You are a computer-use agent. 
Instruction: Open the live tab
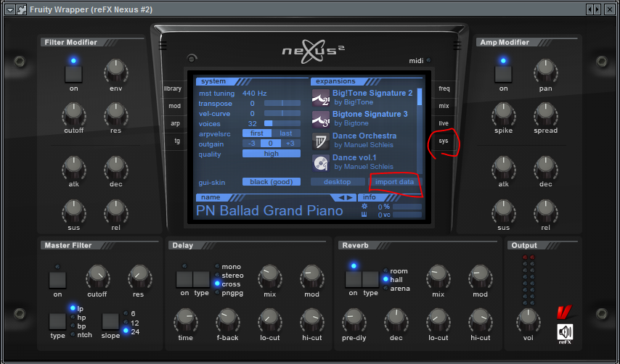(444, 123)
